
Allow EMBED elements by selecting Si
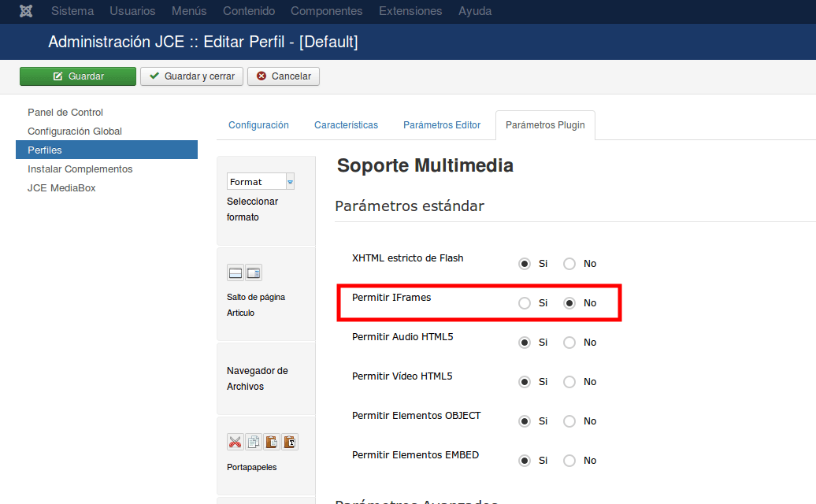525,461
